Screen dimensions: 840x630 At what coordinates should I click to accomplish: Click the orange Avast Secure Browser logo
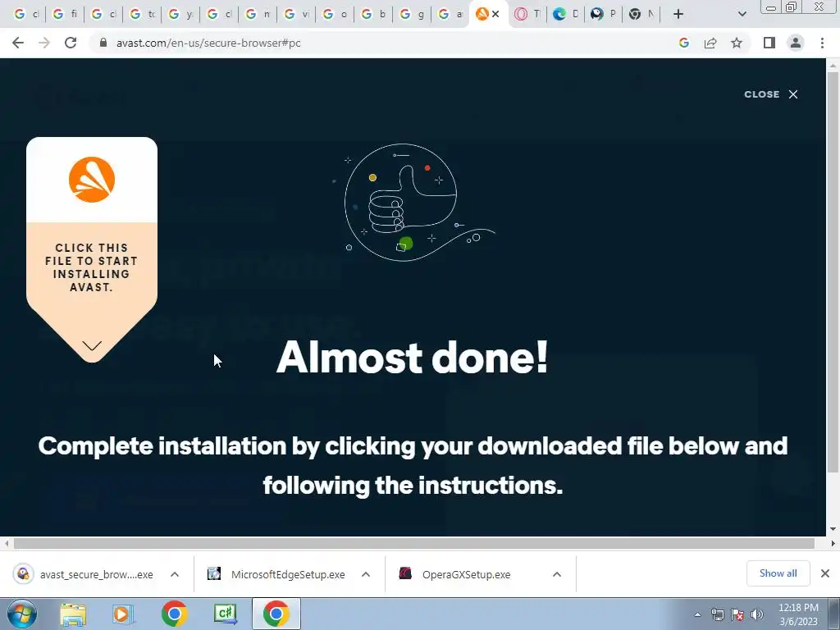(x=92, y=180)
